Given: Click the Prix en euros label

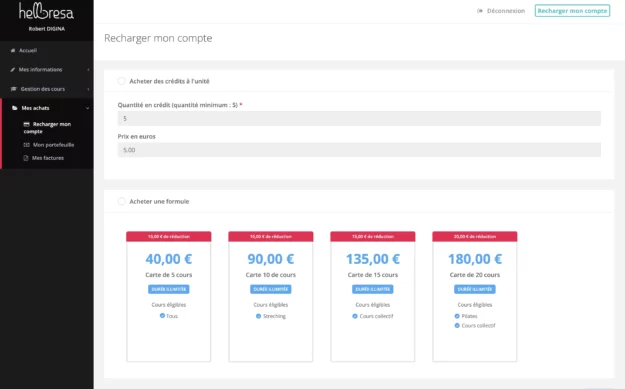Looking at the screenshot, I should (136, 136).
